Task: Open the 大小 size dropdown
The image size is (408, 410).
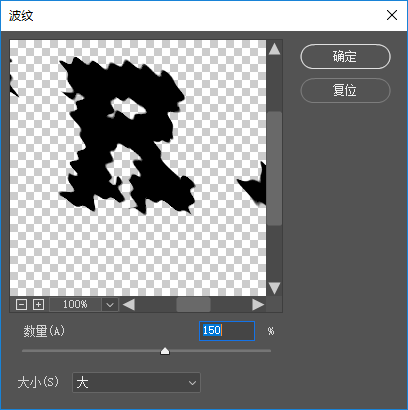Action: point(136,383)
